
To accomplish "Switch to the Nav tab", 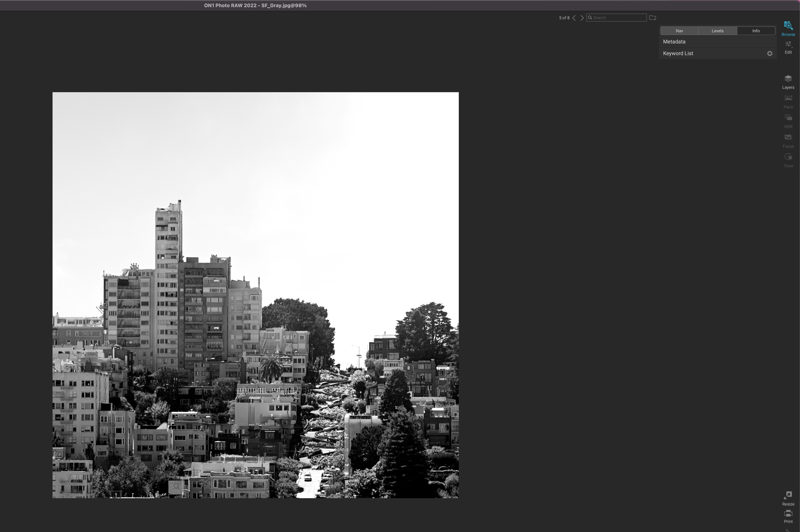I will click(679, 31).
